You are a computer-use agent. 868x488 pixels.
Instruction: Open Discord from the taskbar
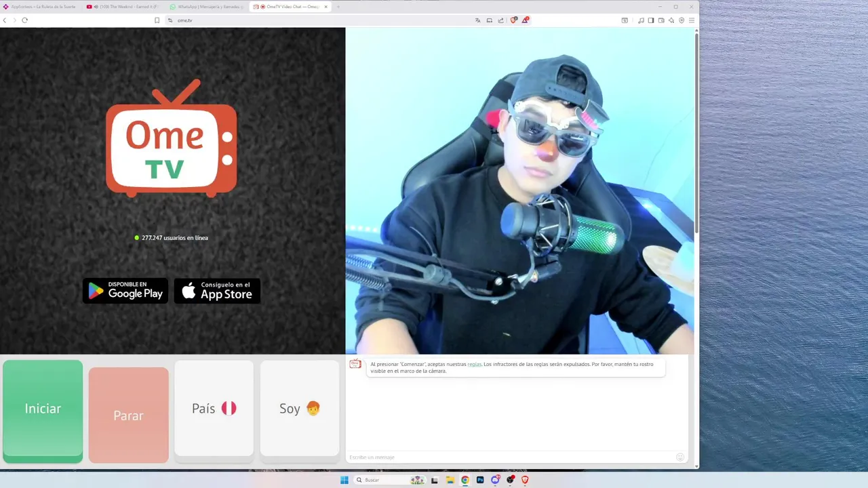pos(495,480)
